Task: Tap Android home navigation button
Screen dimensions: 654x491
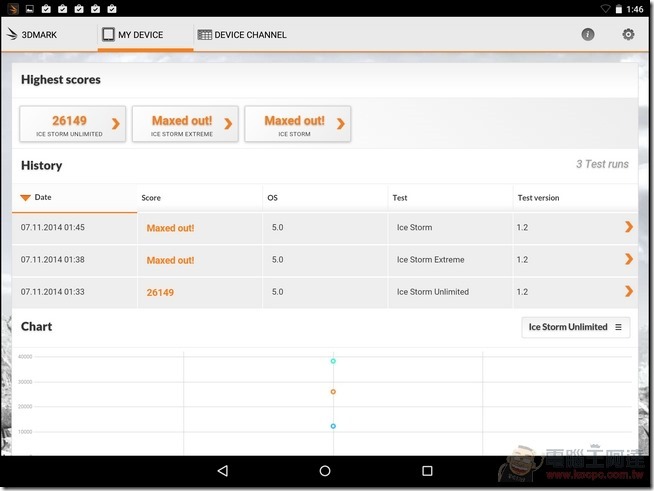Action: pos(325,471)
